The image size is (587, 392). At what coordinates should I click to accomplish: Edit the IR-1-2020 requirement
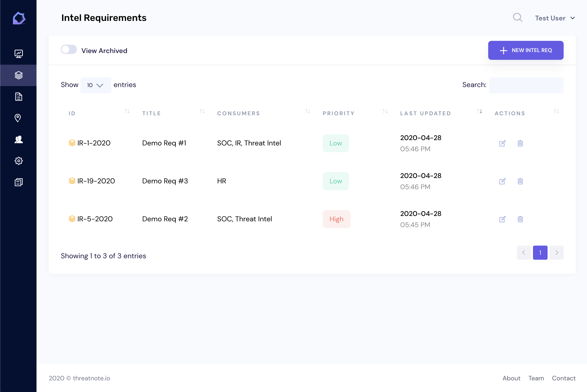502,143
